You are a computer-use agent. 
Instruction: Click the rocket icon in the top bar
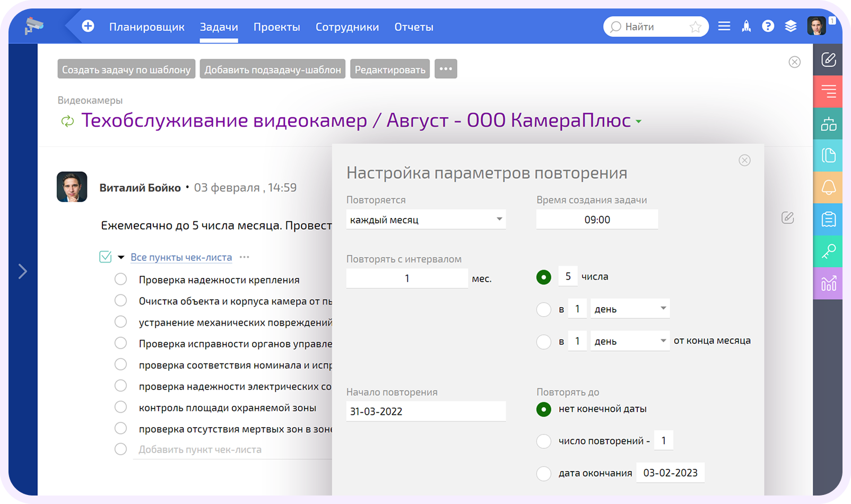point(746,26)
